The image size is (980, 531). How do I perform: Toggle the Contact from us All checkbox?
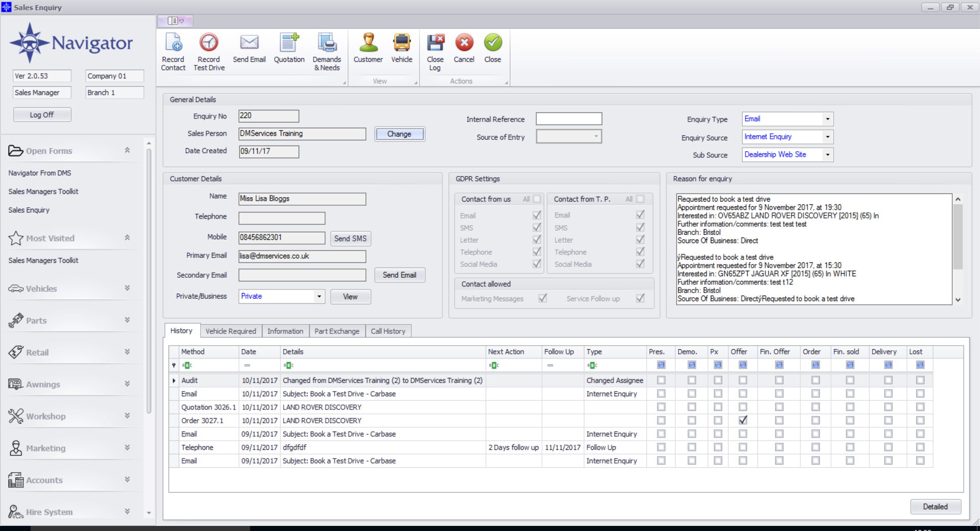pyautogui.click(x=537, y=199)
